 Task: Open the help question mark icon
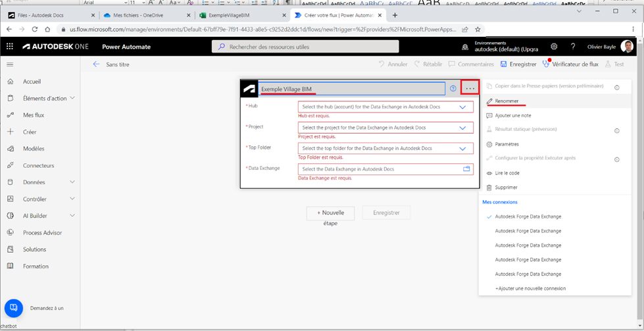(x=573, y=47)
